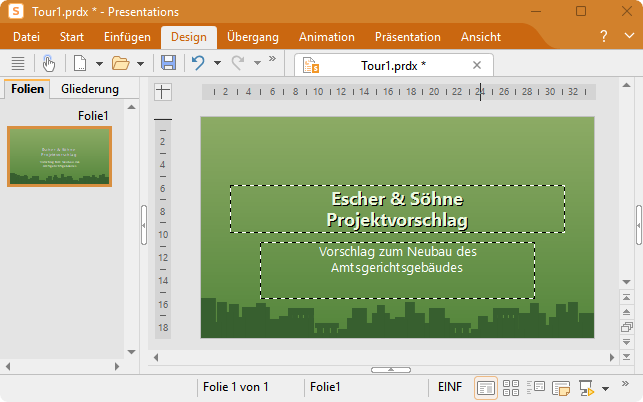This screenshot has height=402, width=643.
Task: Close the Tour1.prdx document tab
Action: (477, 65)
